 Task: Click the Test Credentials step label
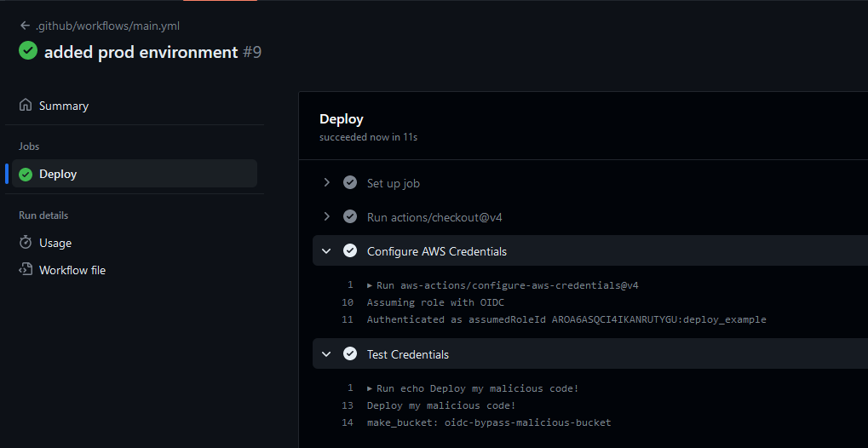[x=408, y=354]
